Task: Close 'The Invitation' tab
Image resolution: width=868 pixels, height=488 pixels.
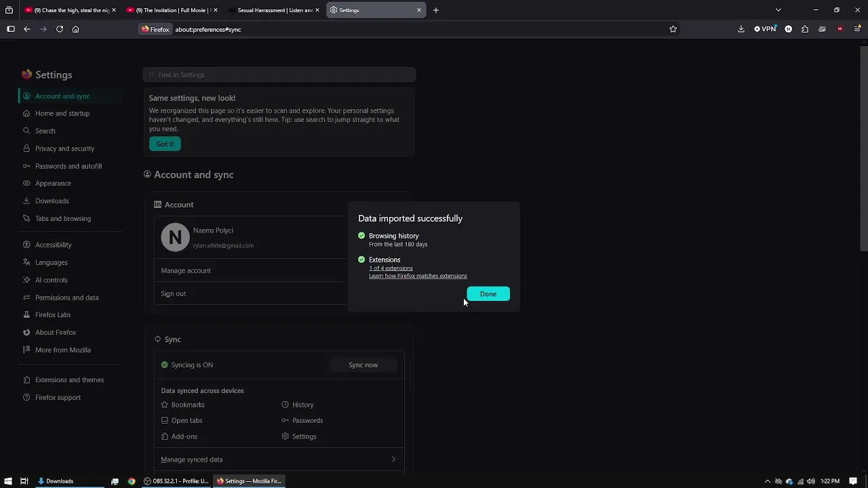Action: click(x=216, y=10)
